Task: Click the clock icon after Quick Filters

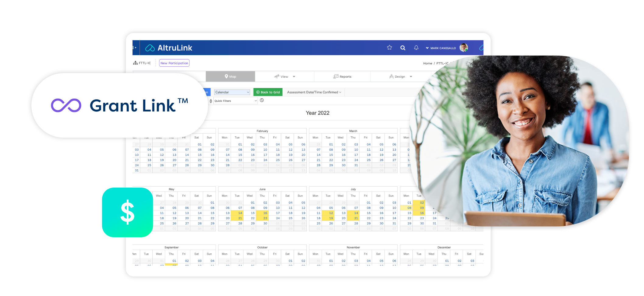Action: (x=262, y=100)
